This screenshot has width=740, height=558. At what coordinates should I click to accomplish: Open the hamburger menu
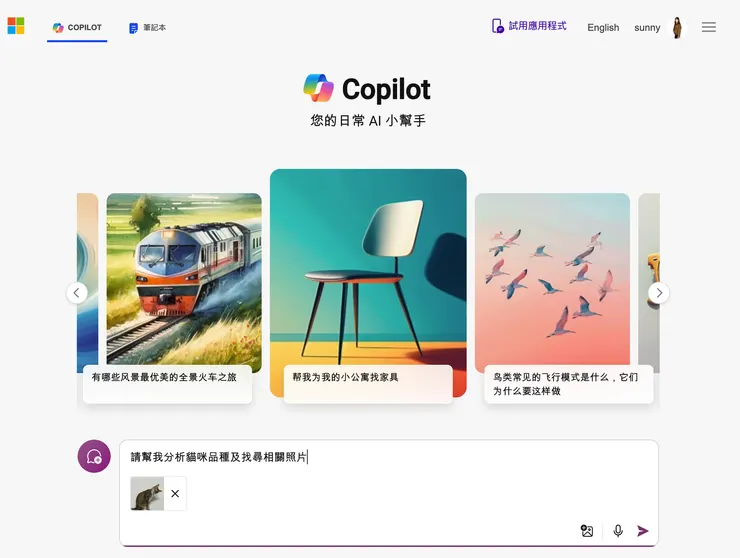(708, 27)
